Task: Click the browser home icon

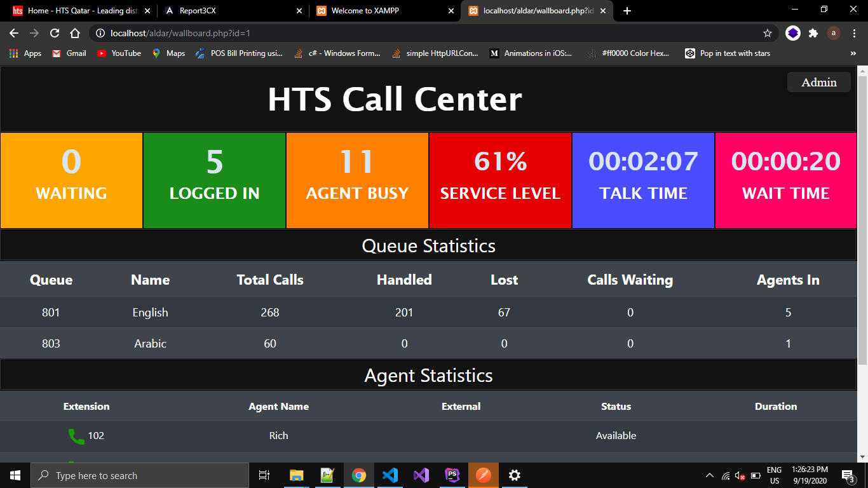Action: pos(75,33)
